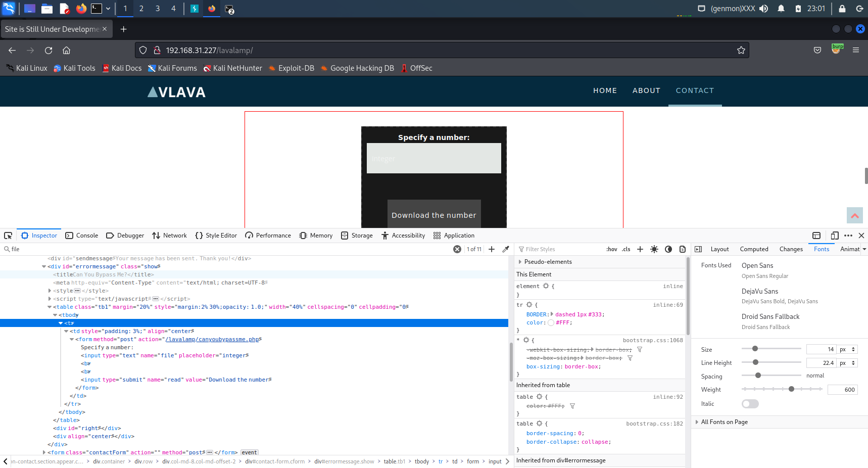Image resolution: width=868 pixels, height=468 pixels.
Task: Go to the browser home page
Action: [x=66, y=50]
